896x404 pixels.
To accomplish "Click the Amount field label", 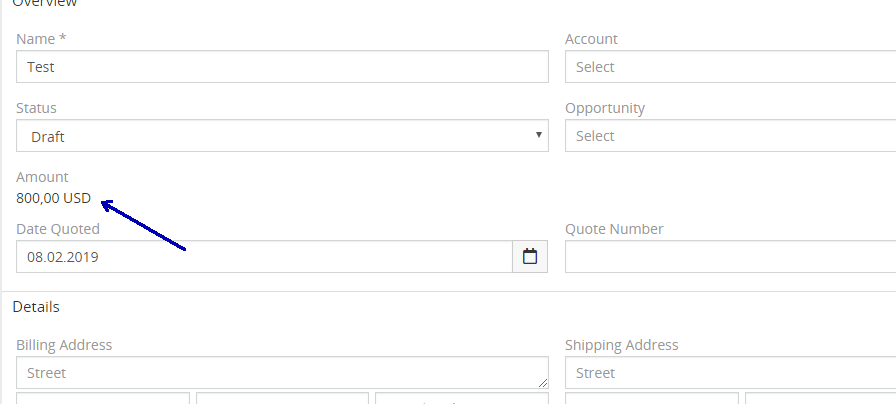I will [x=42, y=177].
